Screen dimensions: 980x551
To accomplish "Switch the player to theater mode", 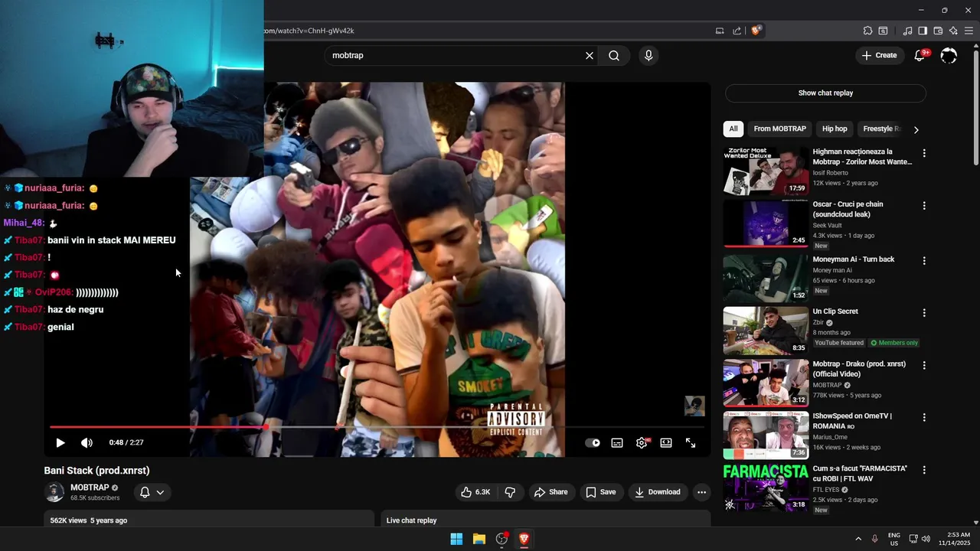I will (666, 442).
